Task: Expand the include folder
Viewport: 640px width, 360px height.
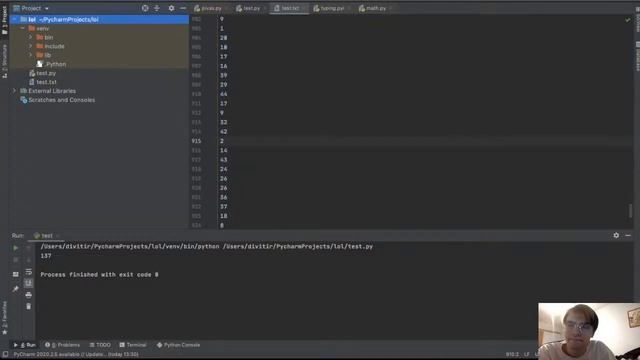Action: click(31, 46)
